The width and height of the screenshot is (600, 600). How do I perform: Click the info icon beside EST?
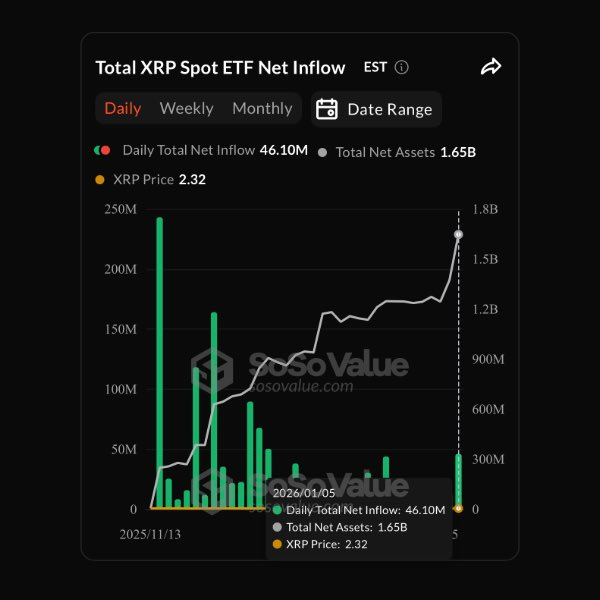pyautogui.click(x=402, y=68)
